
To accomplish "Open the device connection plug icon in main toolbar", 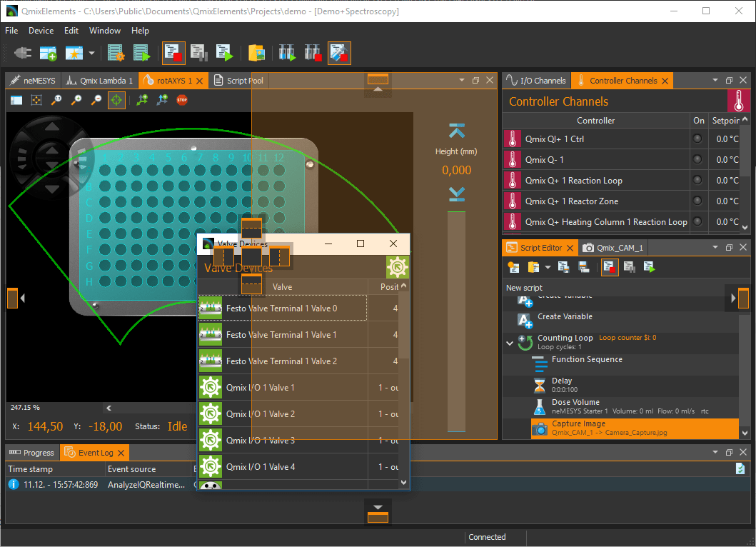I will 21,53.
